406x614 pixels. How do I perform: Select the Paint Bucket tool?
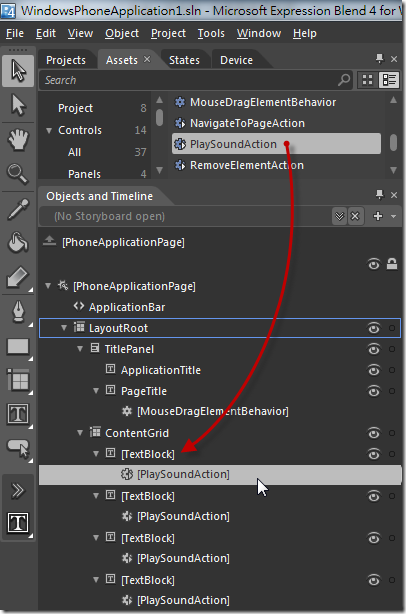(x=18, y=242)
